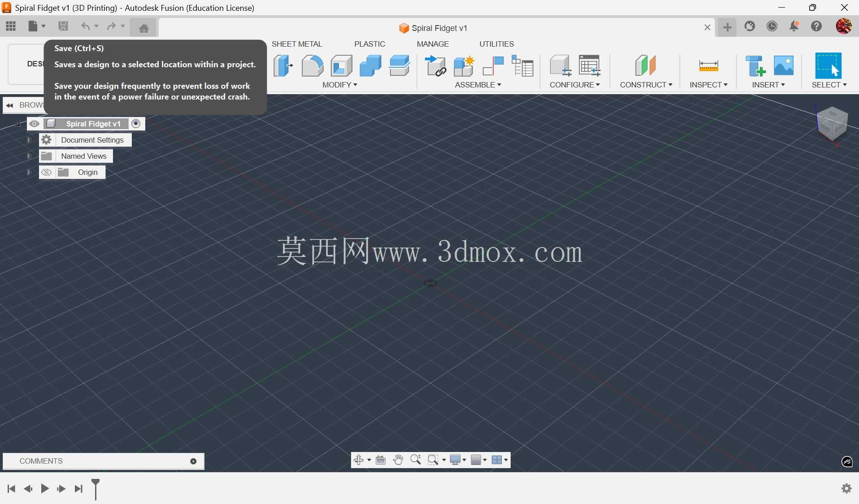Select the Combine tool
This screenshot has height=504, width=859.
(370, 66)
